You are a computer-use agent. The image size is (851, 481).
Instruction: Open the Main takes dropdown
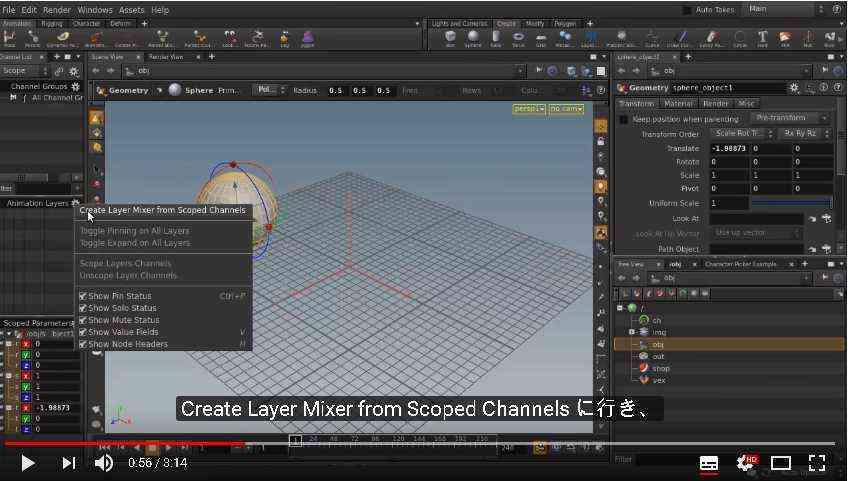[785, 9]
